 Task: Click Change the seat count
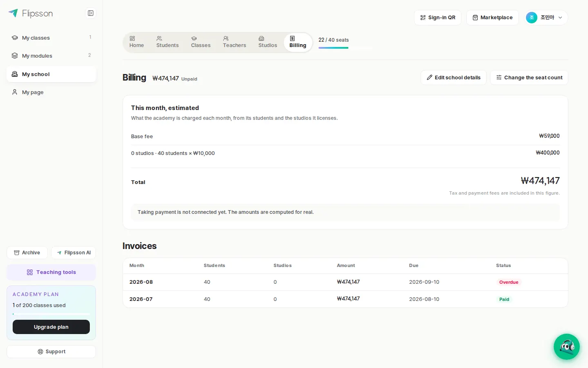click(x=529, y=77)
